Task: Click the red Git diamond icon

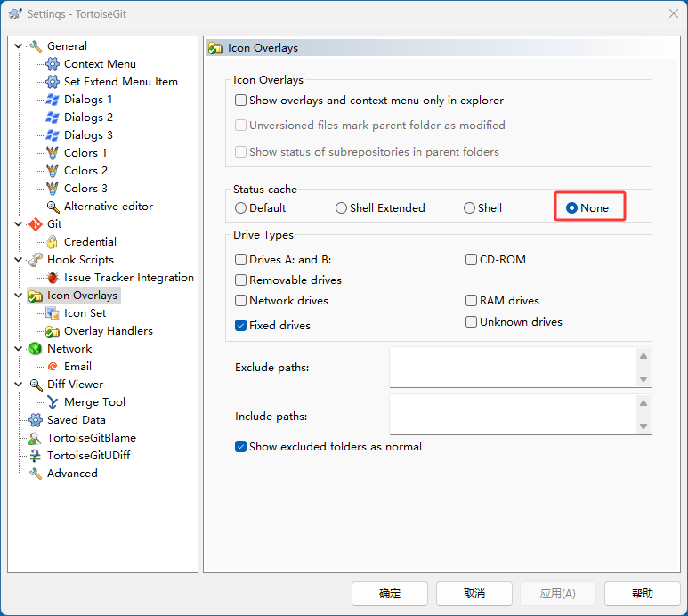Action: tap(35, 224)
